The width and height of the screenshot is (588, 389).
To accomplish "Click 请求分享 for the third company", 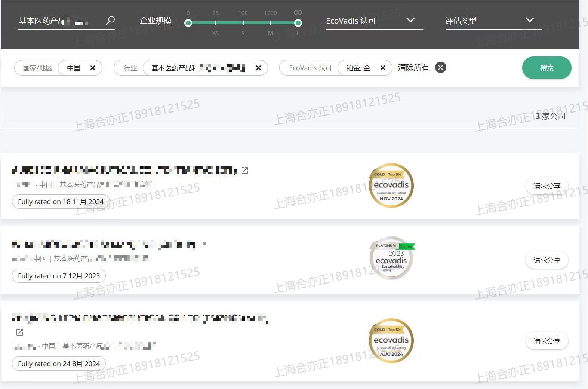I will (x=547, y=341).
